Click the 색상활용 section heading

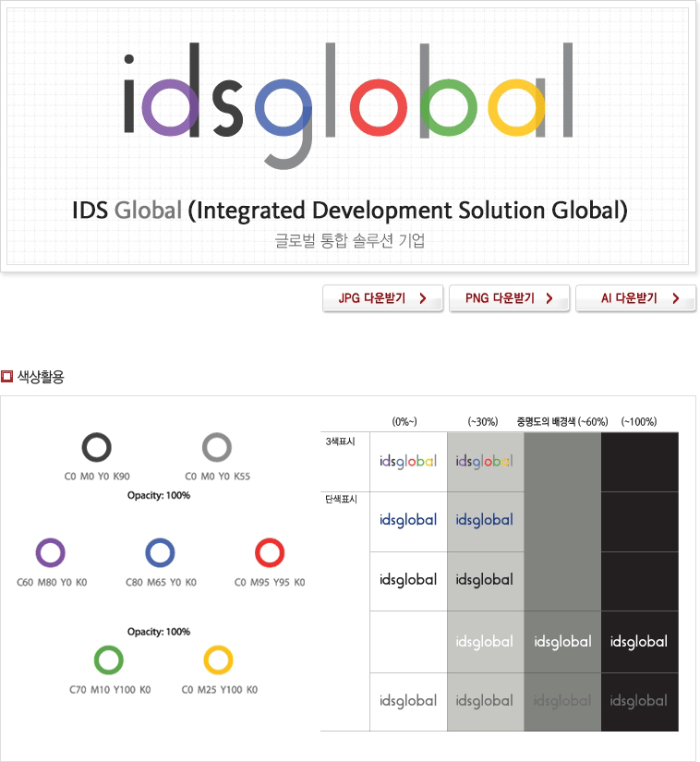(41, 377)
